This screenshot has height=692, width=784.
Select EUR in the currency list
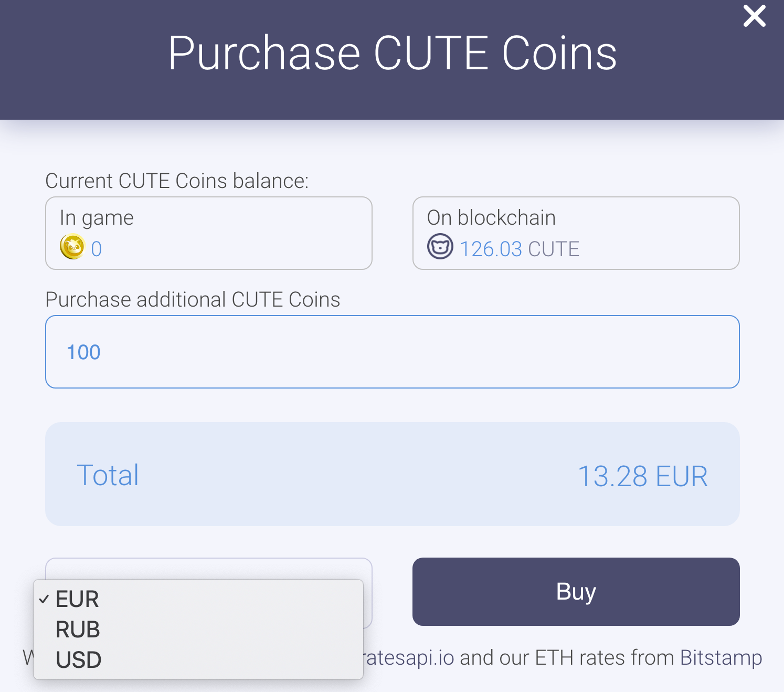78,599
